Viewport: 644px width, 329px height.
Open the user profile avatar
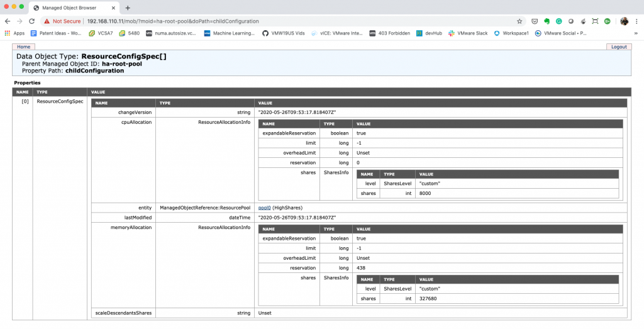pyautogui.click(x=624, y=21)
